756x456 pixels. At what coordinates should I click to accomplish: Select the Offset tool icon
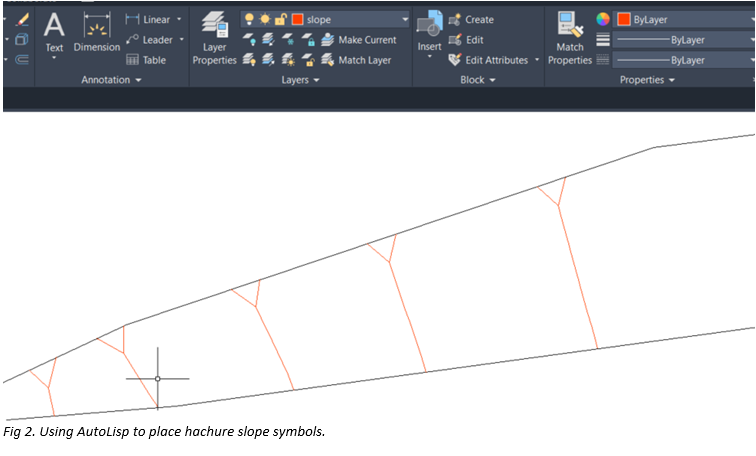22,60
